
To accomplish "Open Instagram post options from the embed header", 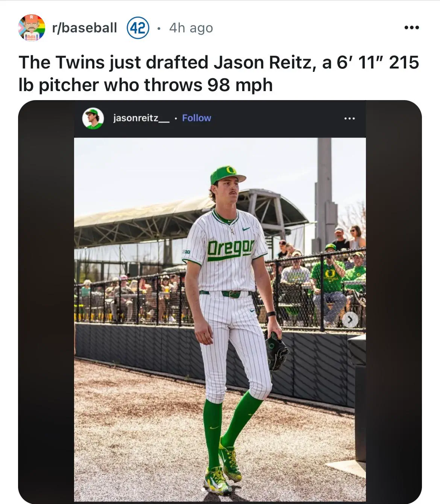I will coord(350,118).
